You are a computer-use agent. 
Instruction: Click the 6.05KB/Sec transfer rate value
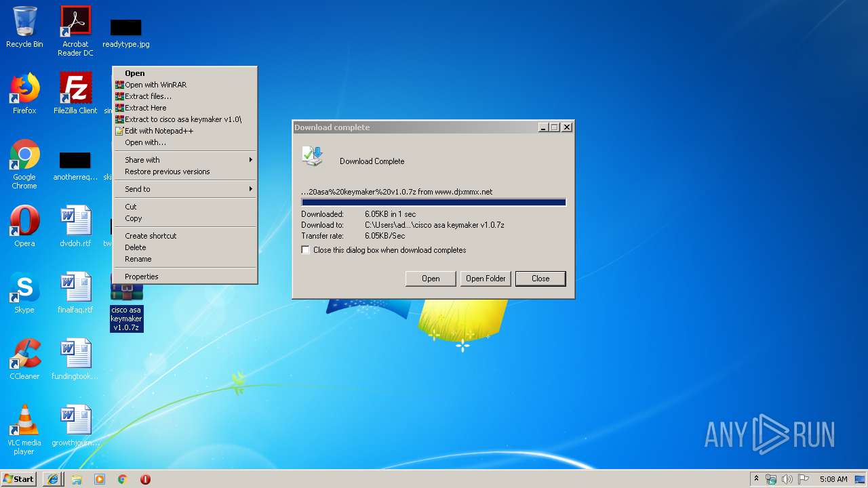coord(384,236)
